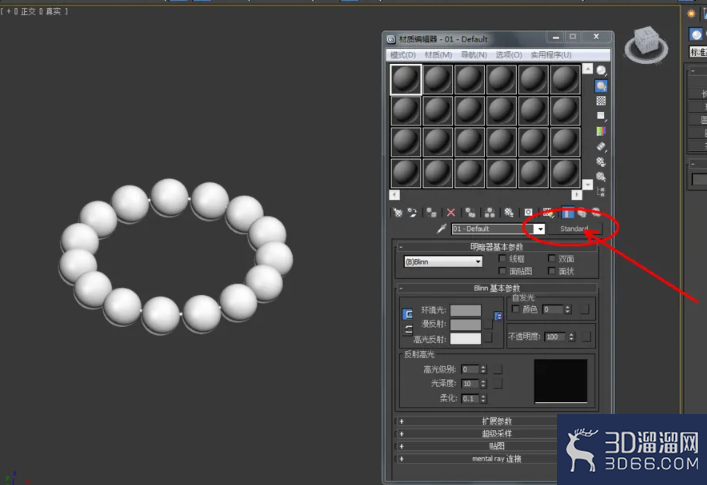Click the Put to Library icon

coord(509,212)
